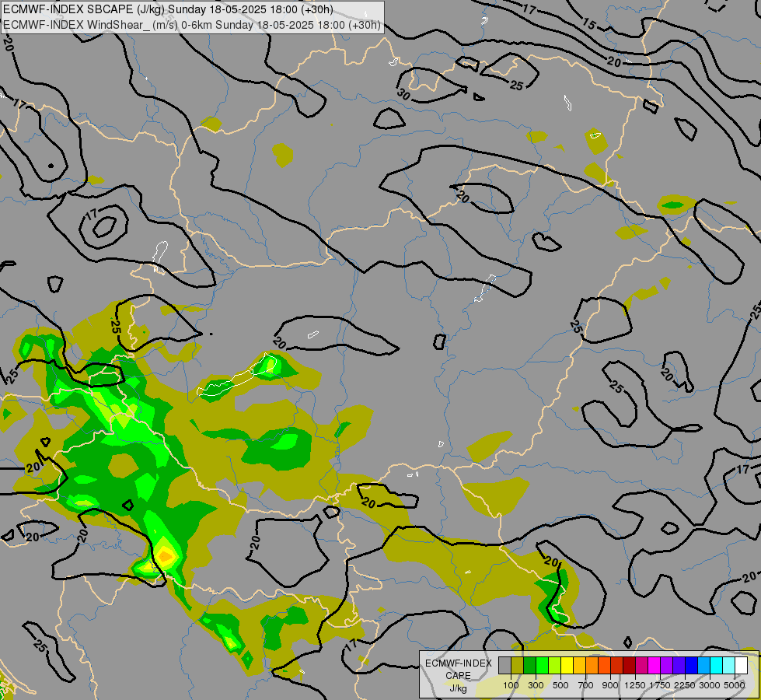Pick the pure yellow legend swatch
The height and width of the screenshot is (700, 761).
(x=567, y=665)
